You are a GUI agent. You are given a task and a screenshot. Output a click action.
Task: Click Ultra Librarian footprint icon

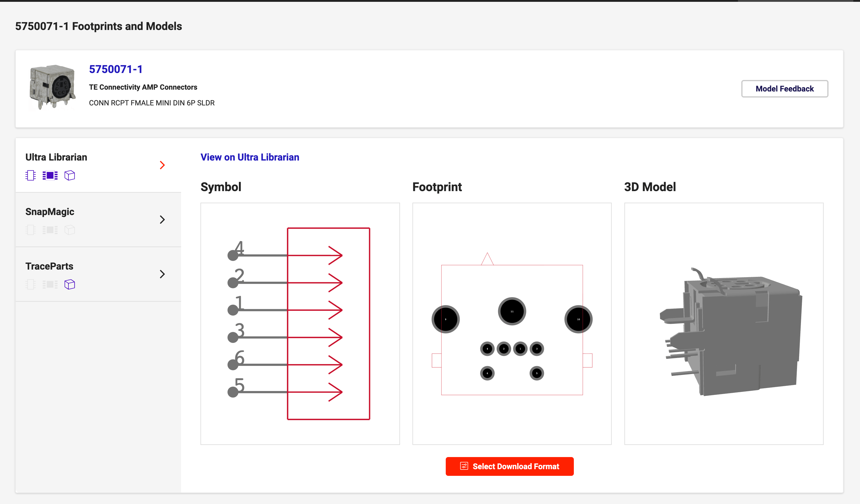(x=50, y=175)
